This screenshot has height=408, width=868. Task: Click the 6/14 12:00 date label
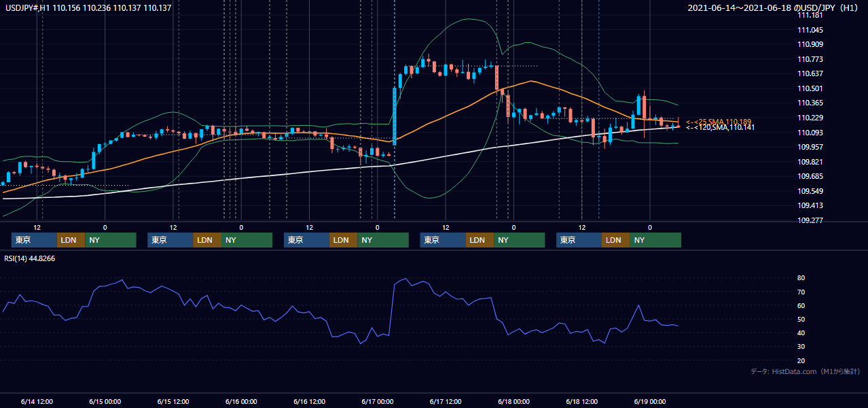pyautogui.click(x=37, y=402)
